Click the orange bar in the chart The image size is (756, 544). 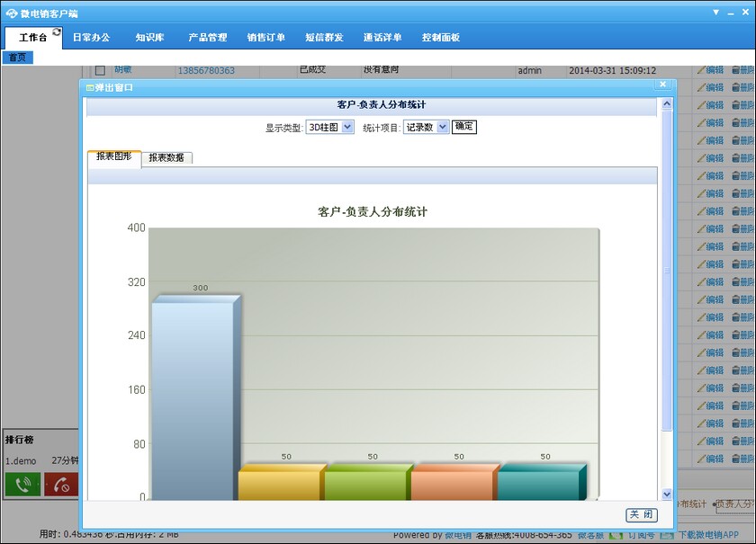(454, 482)
